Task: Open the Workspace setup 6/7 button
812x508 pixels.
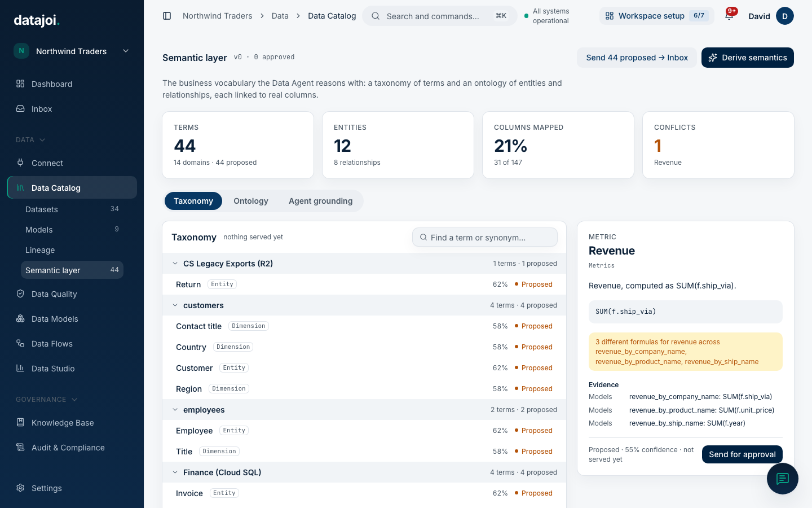Action: pyautogui.click(x=657, y=16)
